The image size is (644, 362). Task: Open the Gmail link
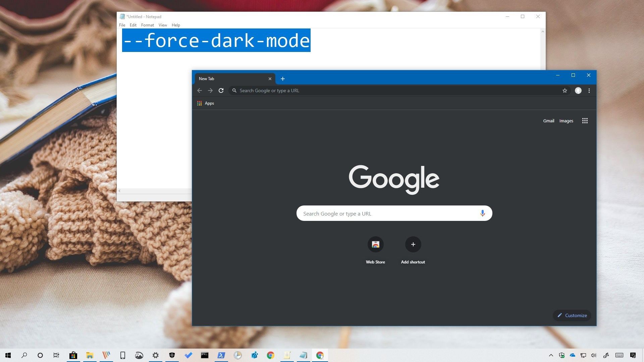548,121
